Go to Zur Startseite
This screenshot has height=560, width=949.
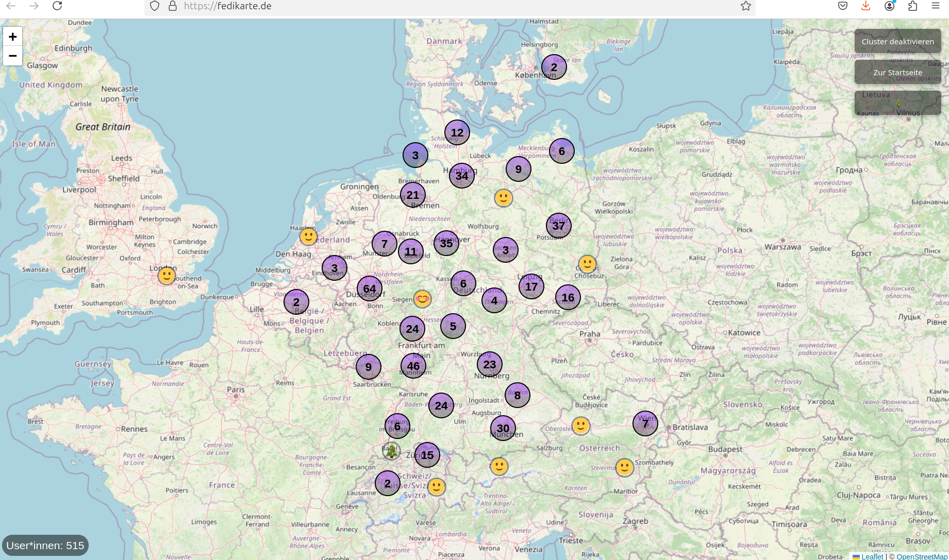[x=897, y=72]
